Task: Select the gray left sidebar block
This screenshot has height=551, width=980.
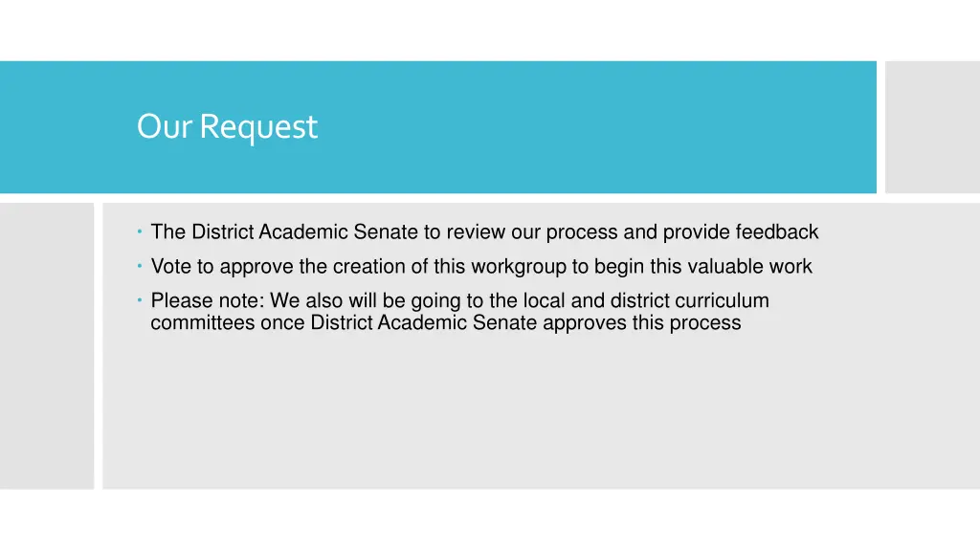Action: pos(47,345)
